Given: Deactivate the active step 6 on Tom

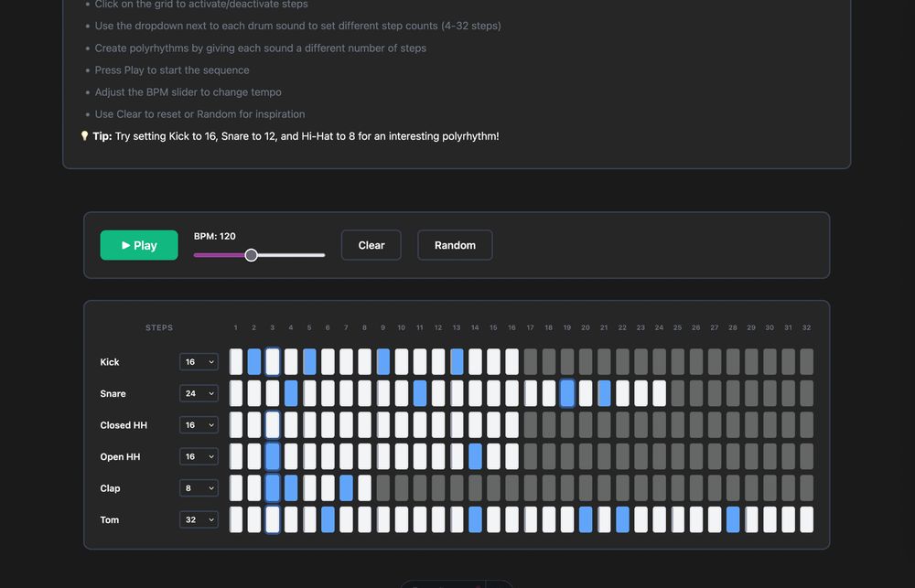Looking at the screenshot, I should coord(328,519).
